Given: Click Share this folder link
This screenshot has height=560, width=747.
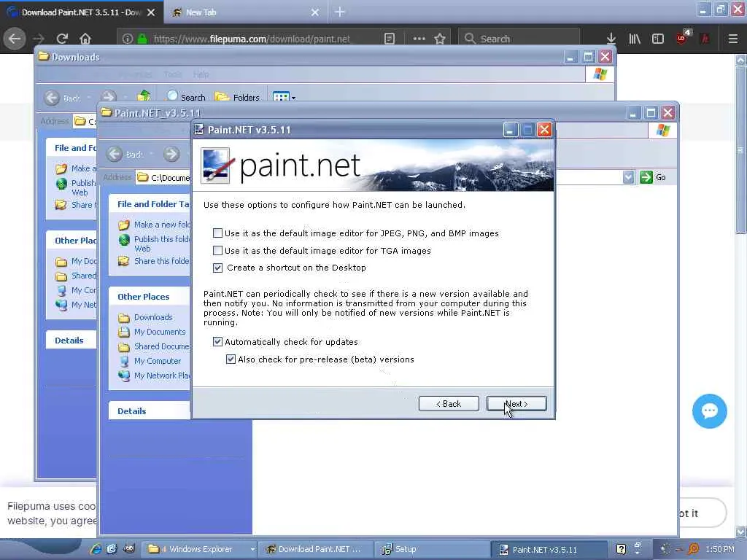Looking at the screenshot, I should coord(162,261).
